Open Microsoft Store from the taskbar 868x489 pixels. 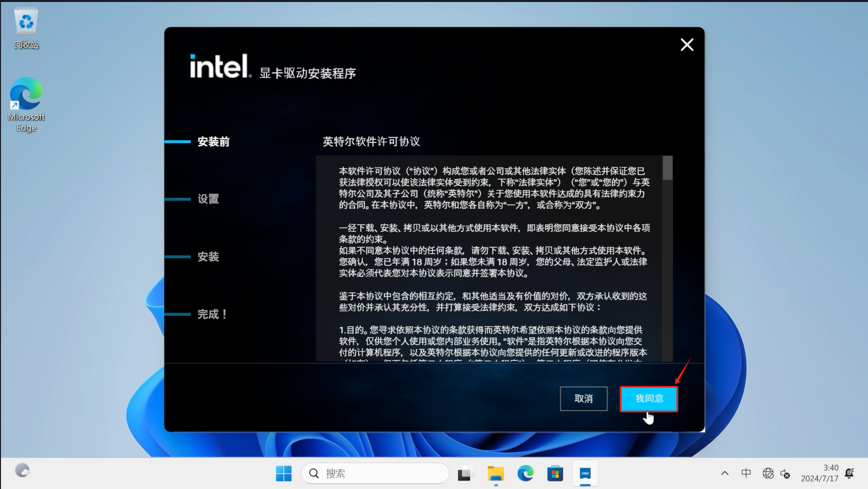[555, 474]
